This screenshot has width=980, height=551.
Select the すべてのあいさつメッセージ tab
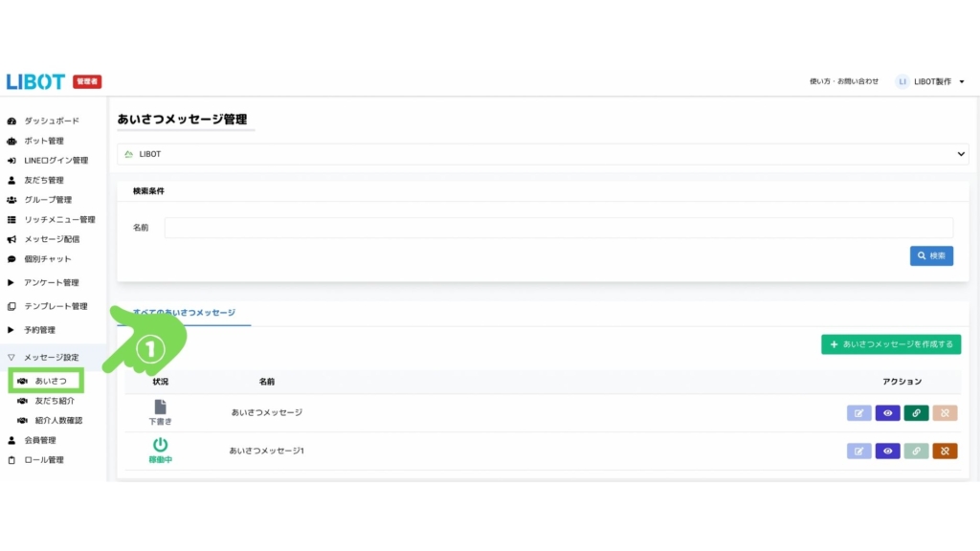tap(184, 313)
